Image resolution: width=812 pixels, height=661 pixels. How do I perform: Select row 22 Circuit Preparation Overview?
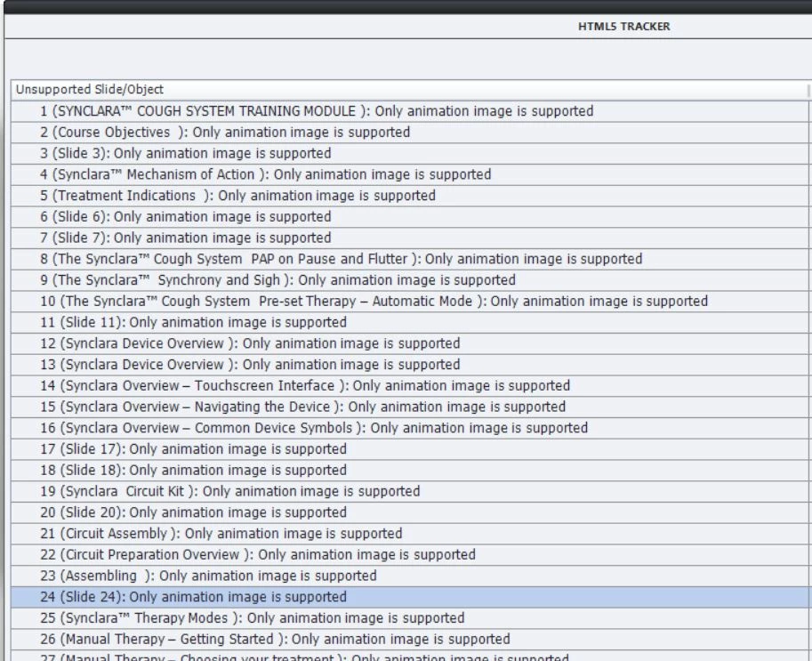(409, 555)
